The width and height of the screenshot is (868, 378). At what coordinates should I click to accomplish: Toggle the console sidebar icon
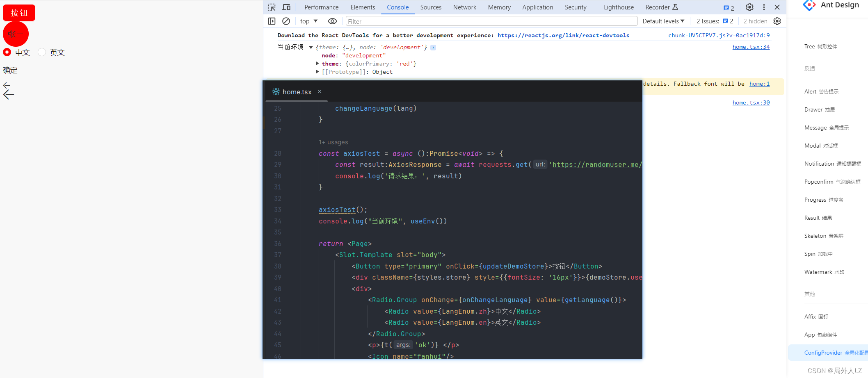pos(272,21)
